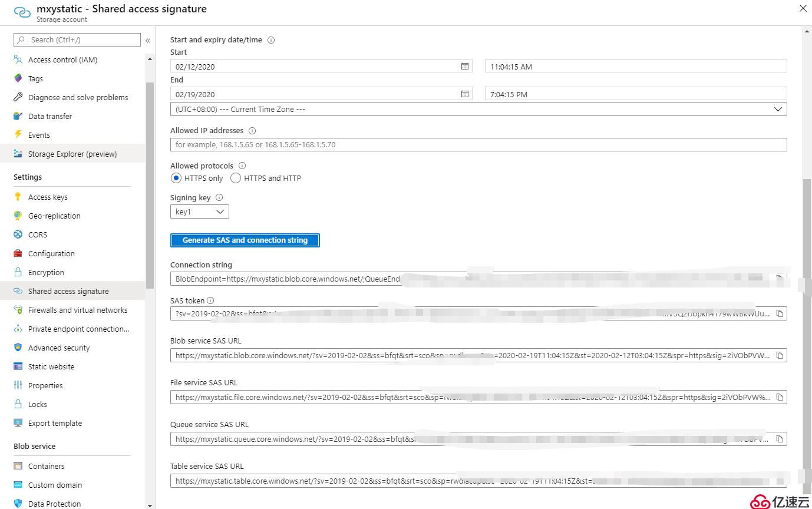This screenshot has height=509, width=812.
Task: Click the Tags icon in sidebar
Action: click(x=18, y=78)
